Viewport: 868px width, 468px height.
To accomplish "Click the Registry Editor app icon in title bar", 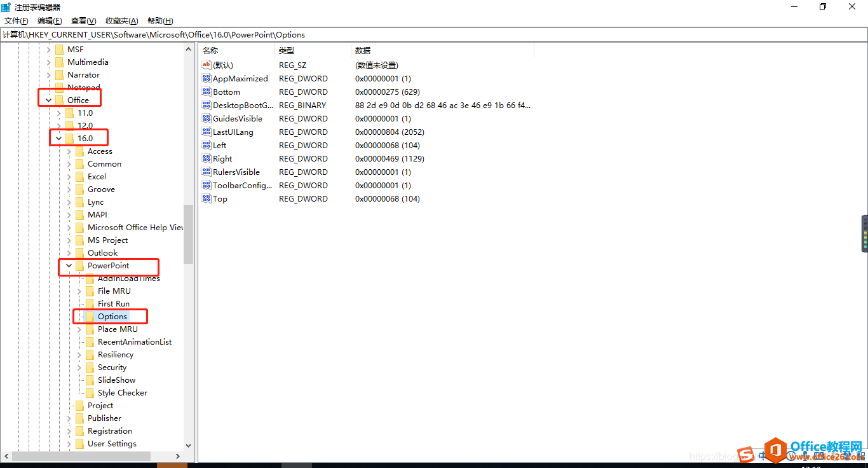I will (6, 7).
